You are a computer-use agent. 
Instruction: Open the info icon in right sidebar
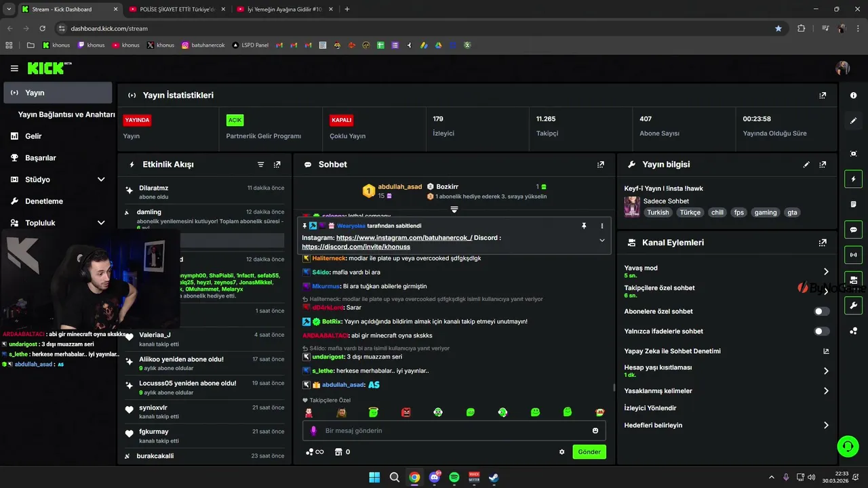pos(853,96)
